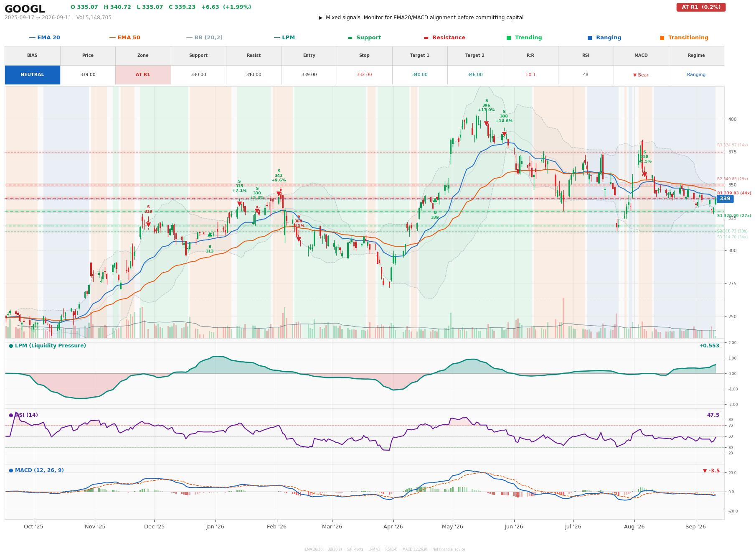The width and height of the screenshot is (756, 556).
Task: Click the Vol 5,148,705 text
Action: (x=94, y=18)
